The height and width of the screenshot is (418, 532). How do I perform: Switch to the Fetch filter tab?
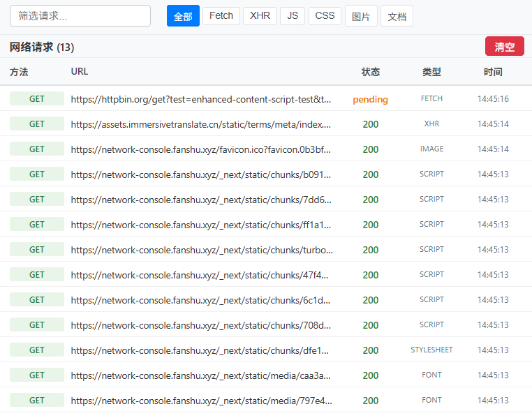tap(221, 16)
